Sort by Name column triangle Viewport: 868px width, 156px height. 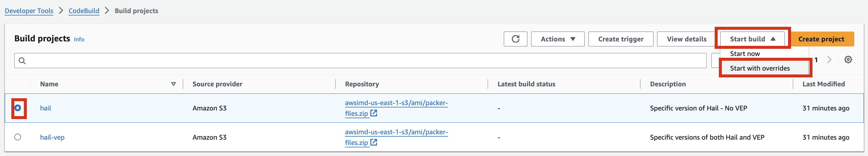coord(174,84)
